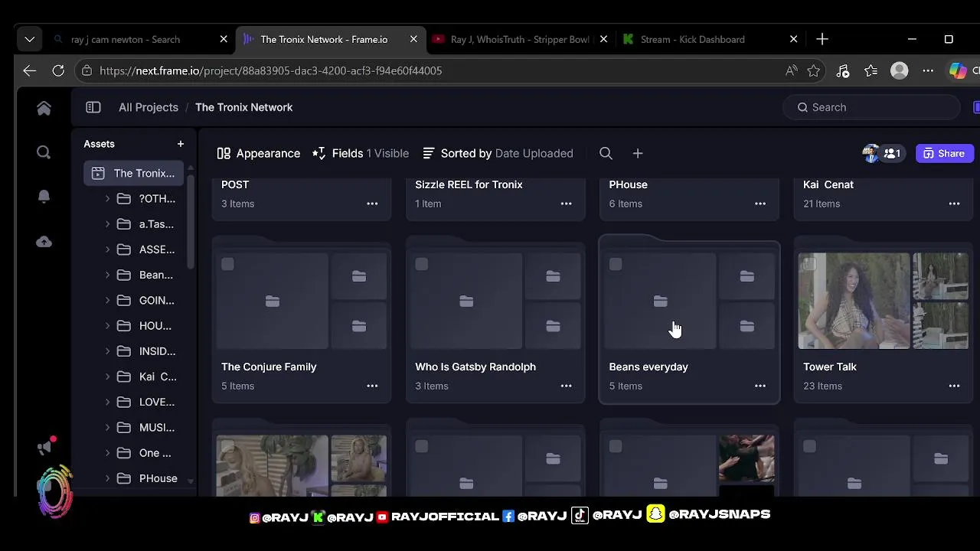
Task: Expand the GOIN... folder in tree
Action: 107,300
